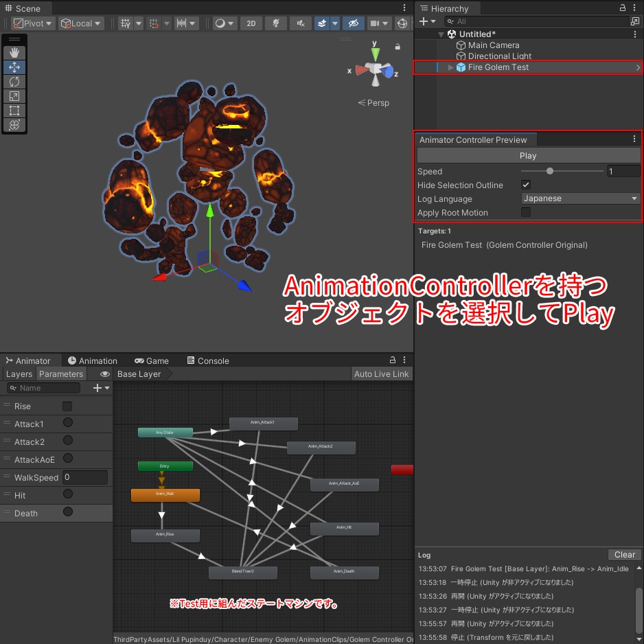644x644 pixels.
Task: Select the Transform tool
Action: (x=14, y=124)
